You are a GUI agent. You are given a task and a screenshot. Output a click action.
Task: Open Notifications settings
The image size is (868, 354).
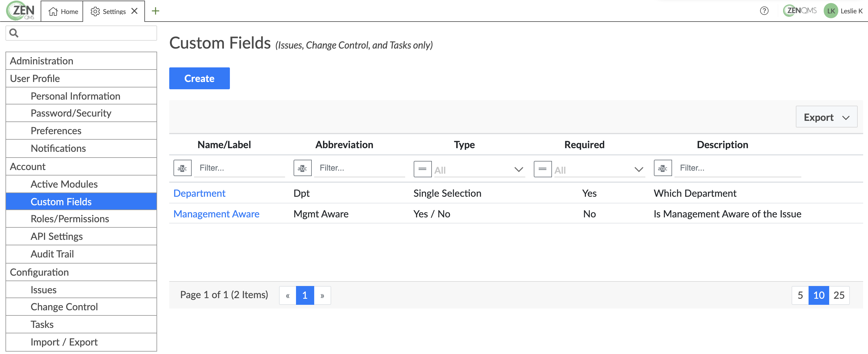click(81, 148)
